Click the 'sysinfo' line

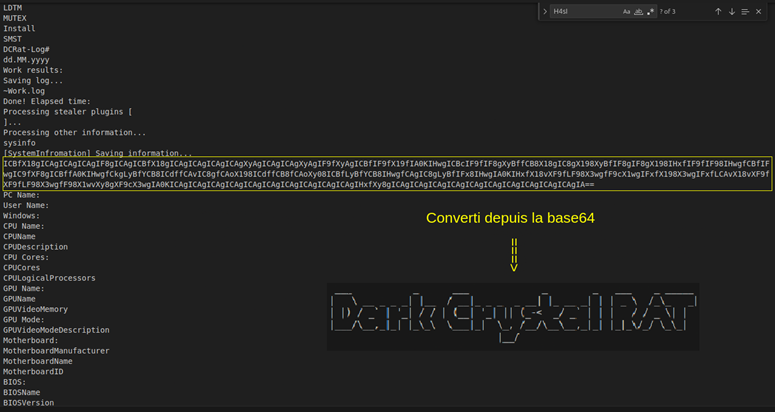coord(19,143)
